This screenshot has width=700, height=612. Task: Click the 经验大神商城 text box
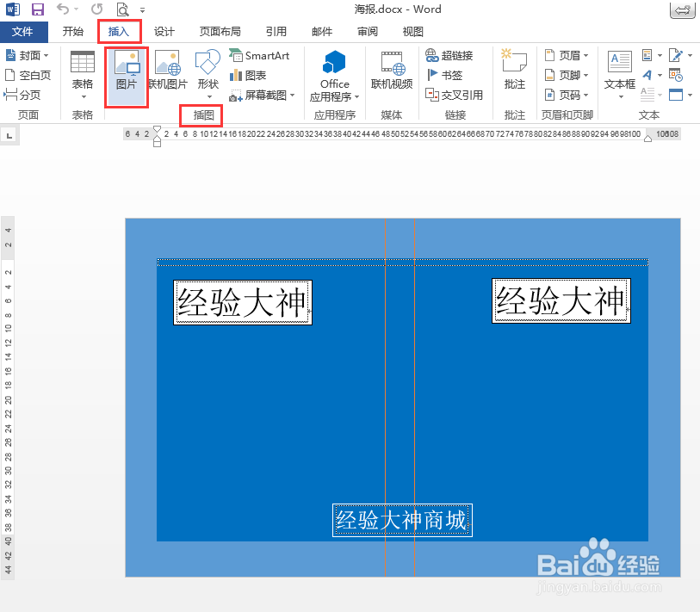tap(402, 521)
